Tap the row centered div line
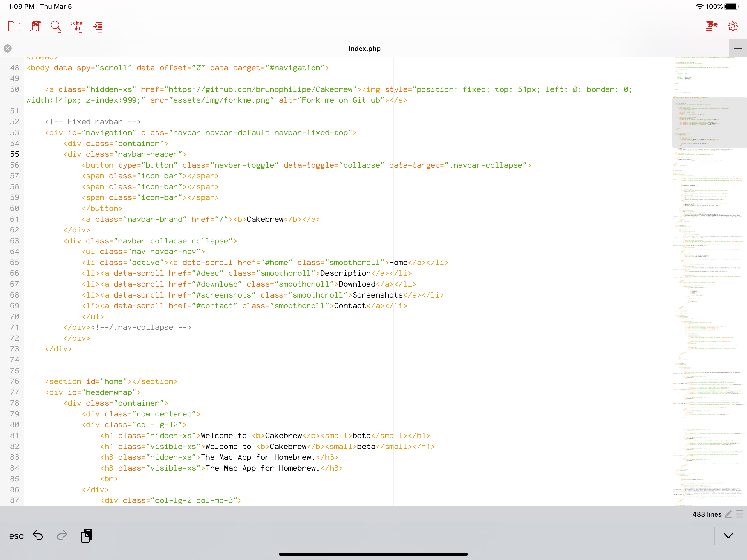This screenshot has width=747, height=560. click(141, 414)
